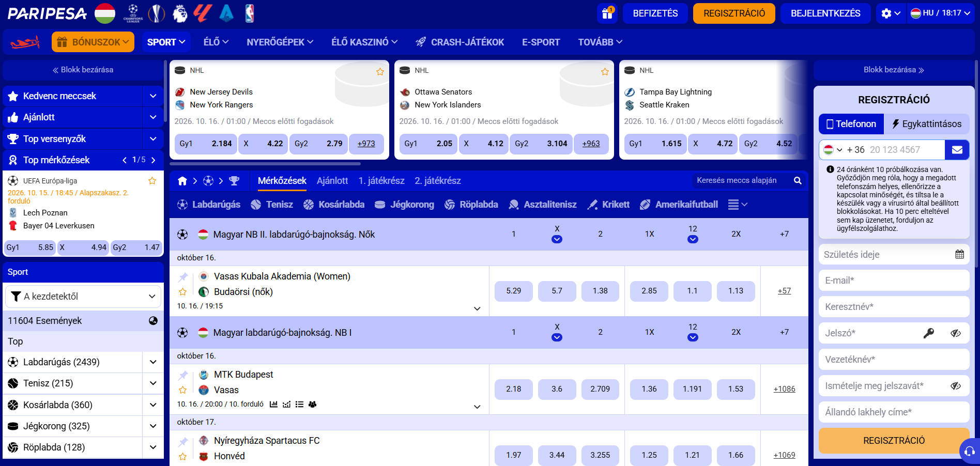980x466 pixels.
Task: Open NYERŐGÉPEK menu
Action: tap(280, 42)
